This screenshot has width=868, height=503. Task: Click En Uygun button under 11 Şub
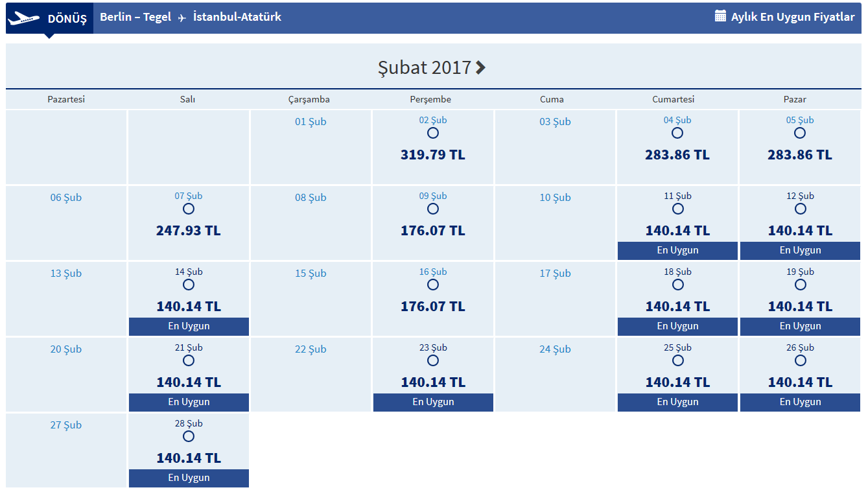(x=677, y=250)
